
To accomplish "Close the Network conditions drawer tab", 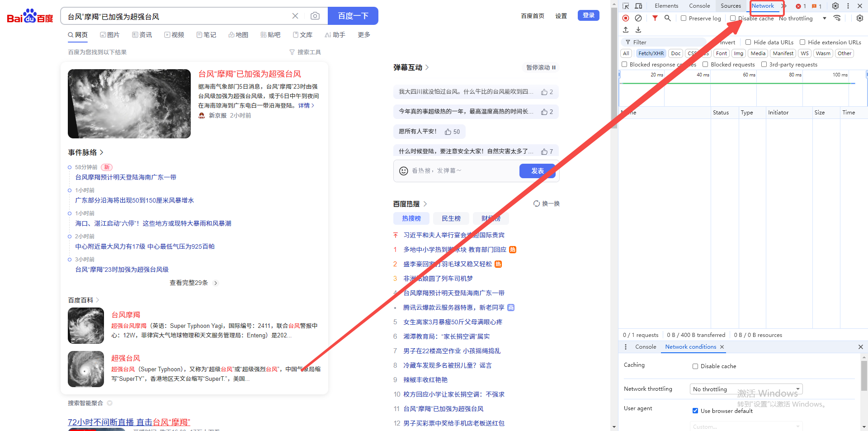I will (x=722, y=347).
